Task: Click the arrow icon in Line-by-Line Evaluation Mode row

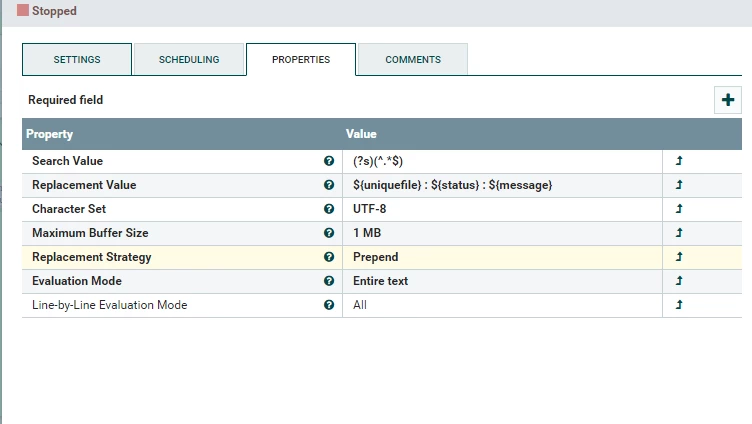Action: click(679, 305)
